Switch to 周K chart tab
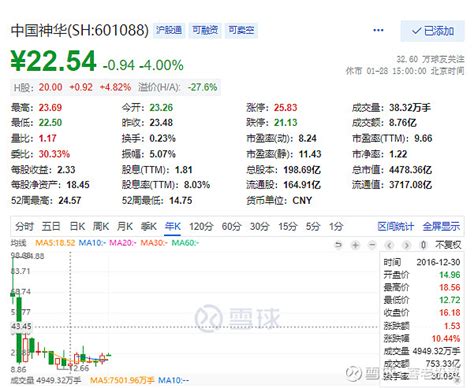The image size is (474, 388). tap(101, 227)
